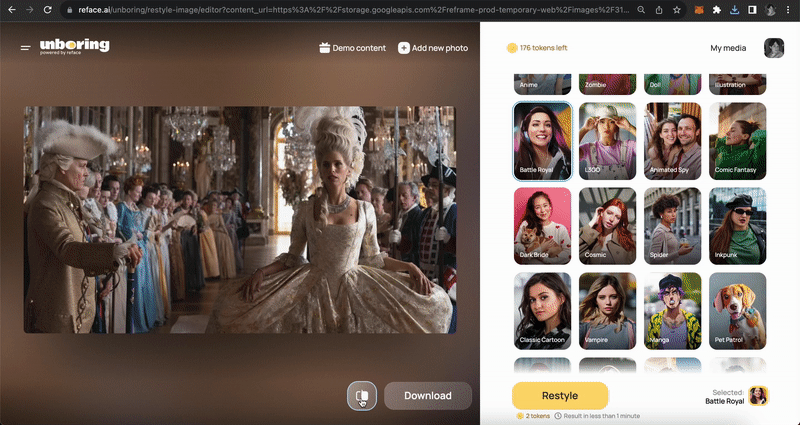The image size is (800, 425).
Task: Open the zoom magnifier in address bar
Action: 641,10
